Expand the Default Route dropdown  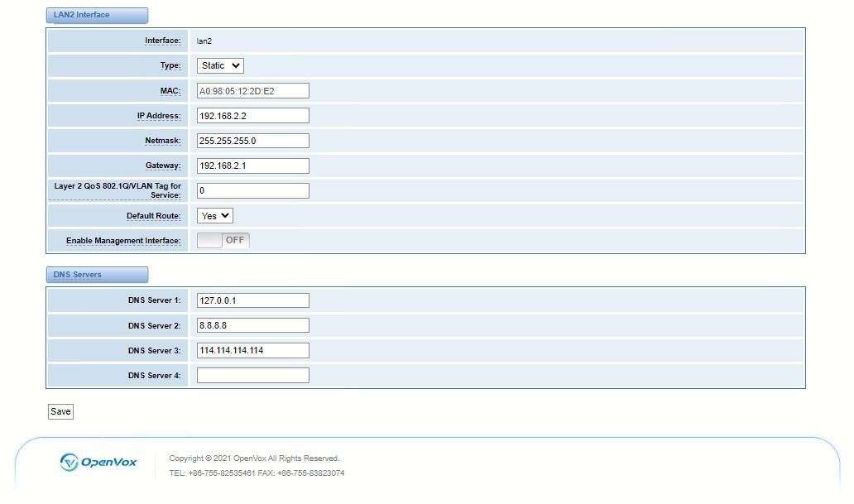215,216
